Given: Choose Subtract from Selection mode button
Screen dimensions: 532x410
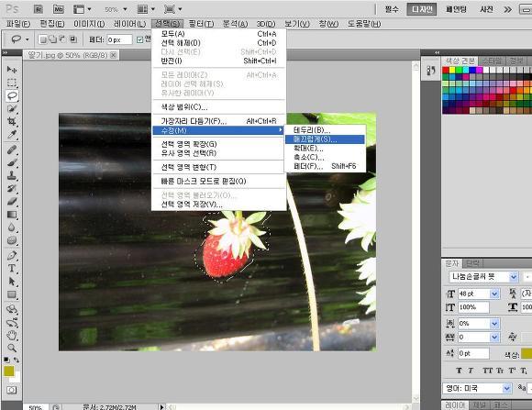Looking at the screenshot, I should 62,39.
